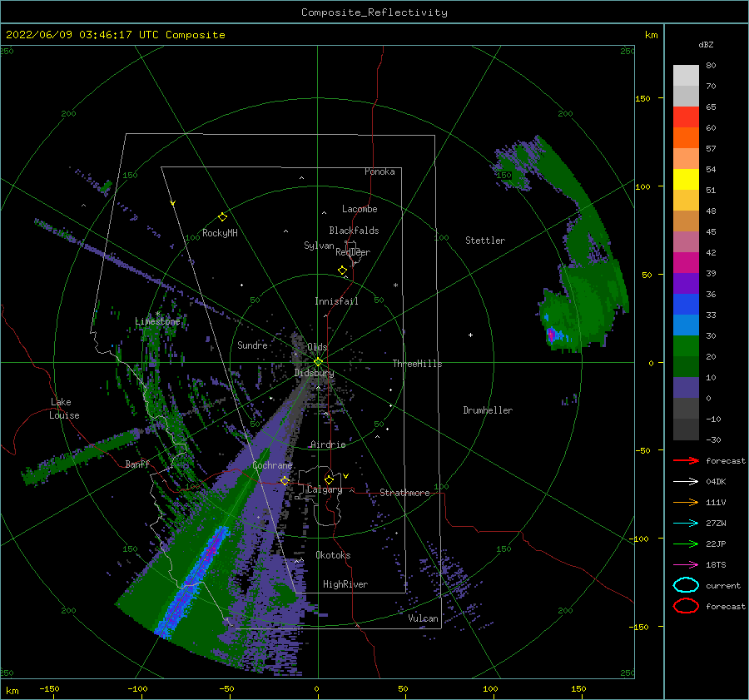Click the Limestone label
Image resolution: width=749 pixels, height=700 pixels.
pyautogui.click(x=157, y=321)
